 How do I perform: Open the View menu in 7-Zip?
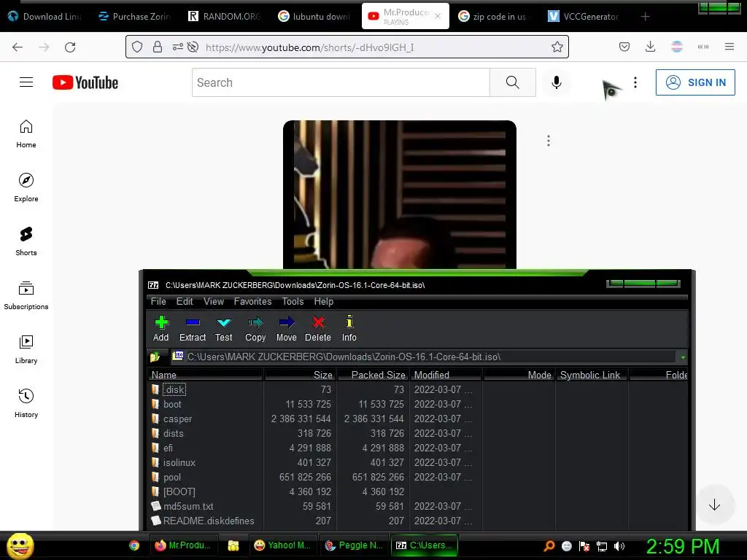(x=214, y=301)
